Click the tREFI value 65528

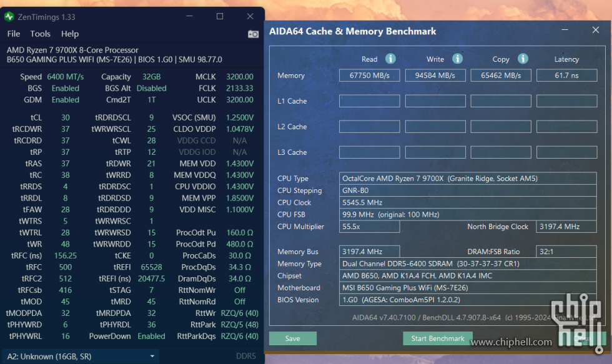click(x=151, y=267)
